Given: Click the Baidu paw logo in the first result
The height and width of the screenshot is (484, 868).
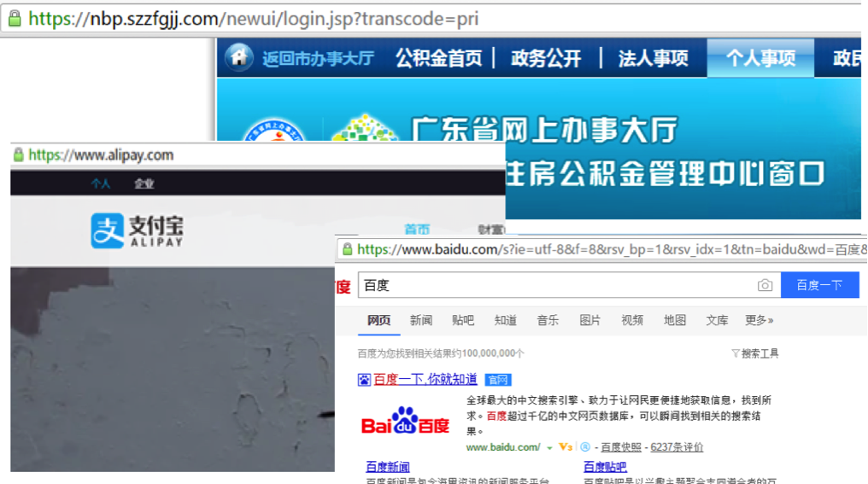Looking at the screenshot, I should pos(404,423).
